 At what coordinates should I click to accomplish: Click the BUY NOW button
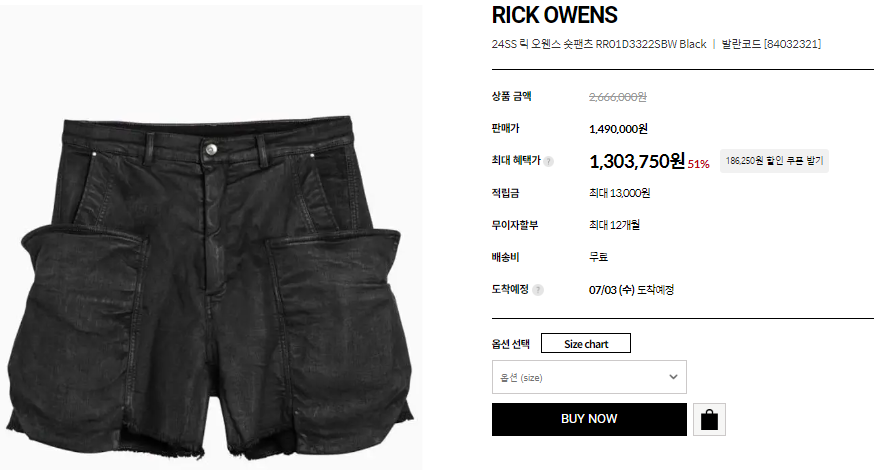[x=589, y=419]
